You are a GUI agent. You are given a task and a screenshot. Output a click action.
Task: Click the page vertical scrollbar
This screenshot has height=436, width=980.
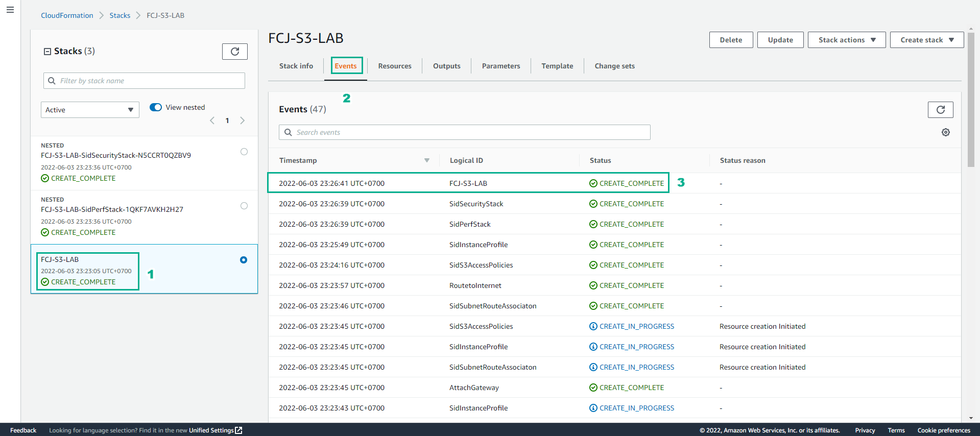point(971,100)
